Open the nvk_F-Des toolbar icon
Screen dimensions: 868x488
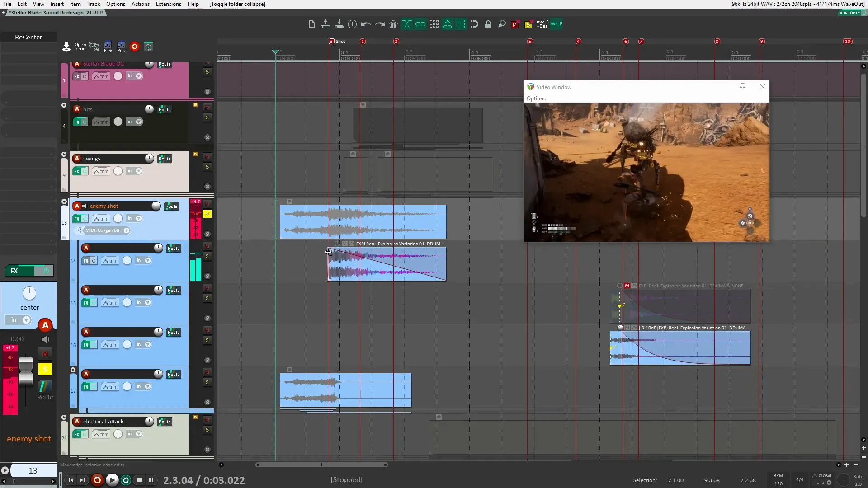coord(542,24)
